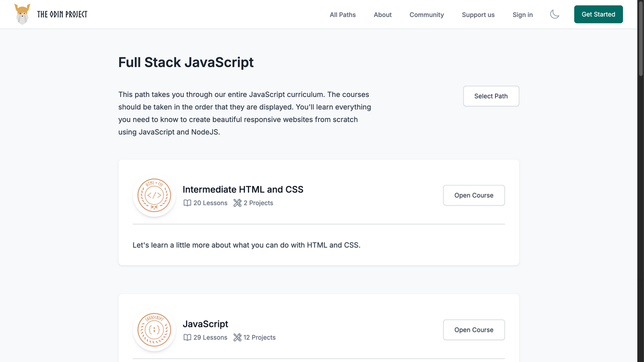
Task: Click the tools icon beside 12 Projects
Action: click(237, 338)
